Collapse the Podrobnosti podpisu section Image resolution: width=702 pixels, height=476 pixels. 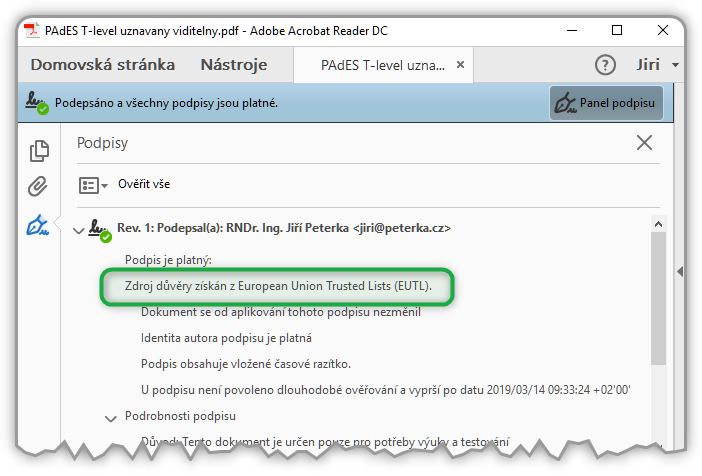tap(111, 419)
